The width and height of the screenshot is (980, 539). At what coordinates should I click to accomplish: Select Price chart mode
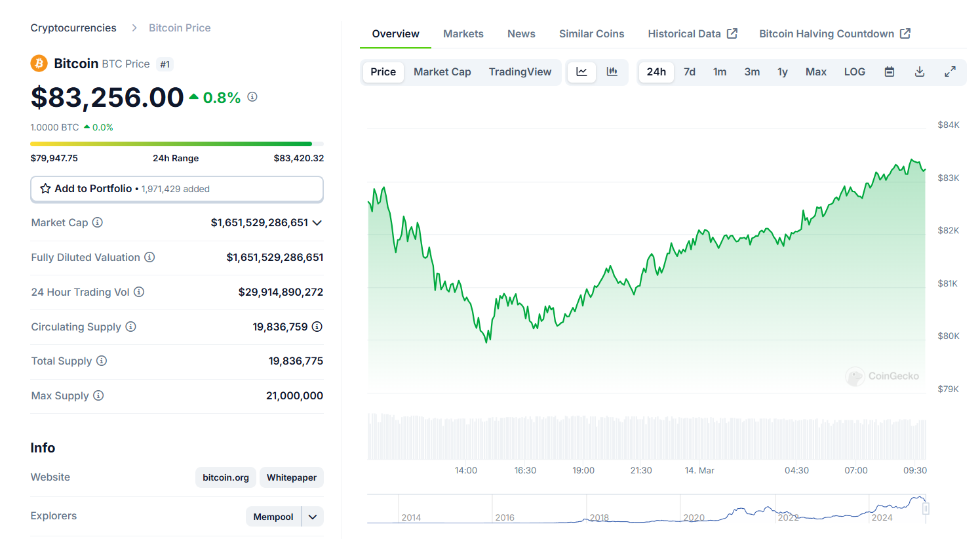[383, 72]
